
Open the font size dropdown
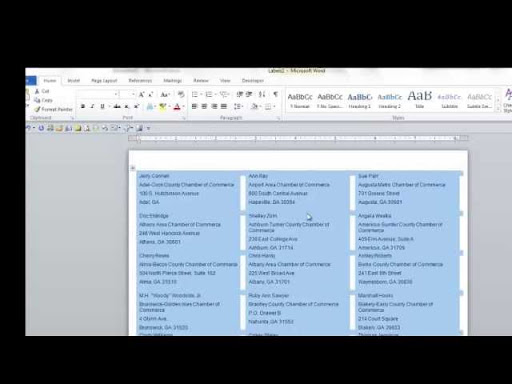tap(133, 95)
